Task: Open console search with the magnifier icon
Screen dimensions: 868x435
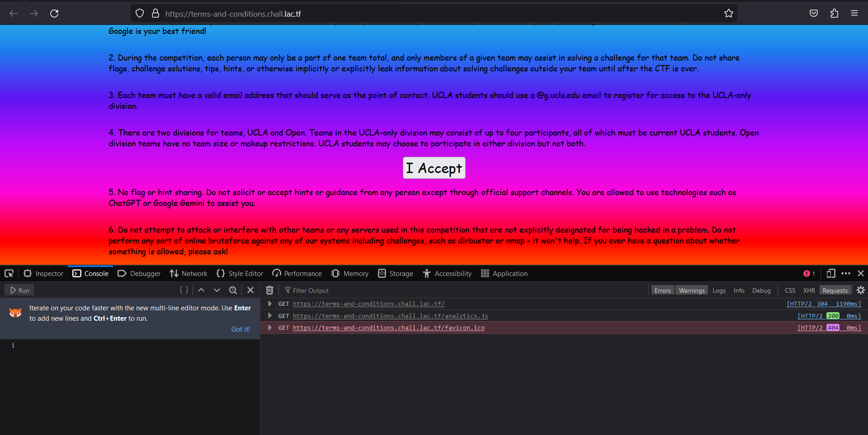Action: click(x=233, y=290)
